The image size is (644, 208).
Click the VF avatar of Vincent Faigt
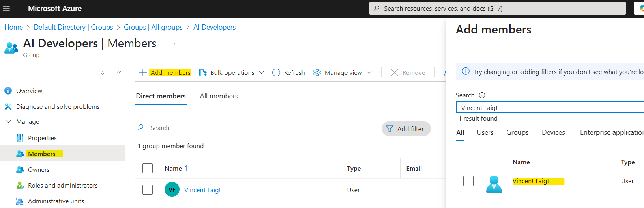pos(172,189)
